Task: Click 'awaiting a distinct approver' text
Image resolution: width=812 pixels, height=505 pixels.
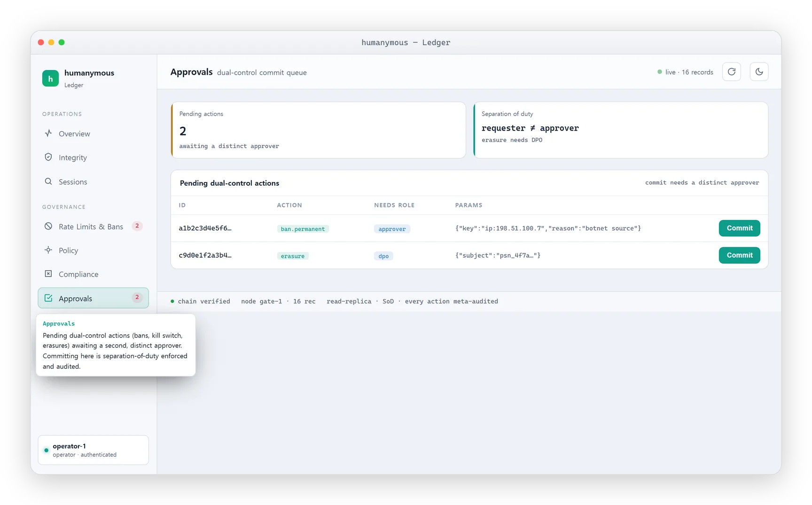Action: pos(229,146)
